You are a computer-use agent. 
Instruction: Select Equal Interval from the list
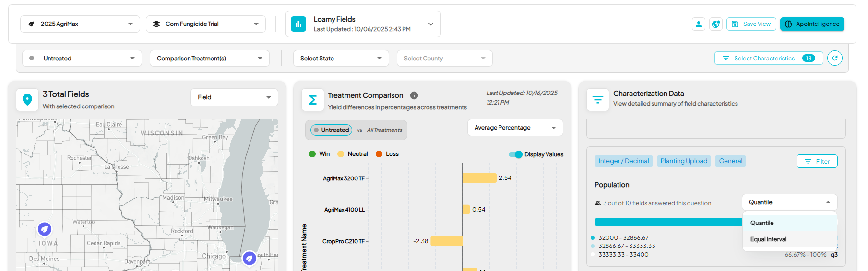click(x=768, y=239)
